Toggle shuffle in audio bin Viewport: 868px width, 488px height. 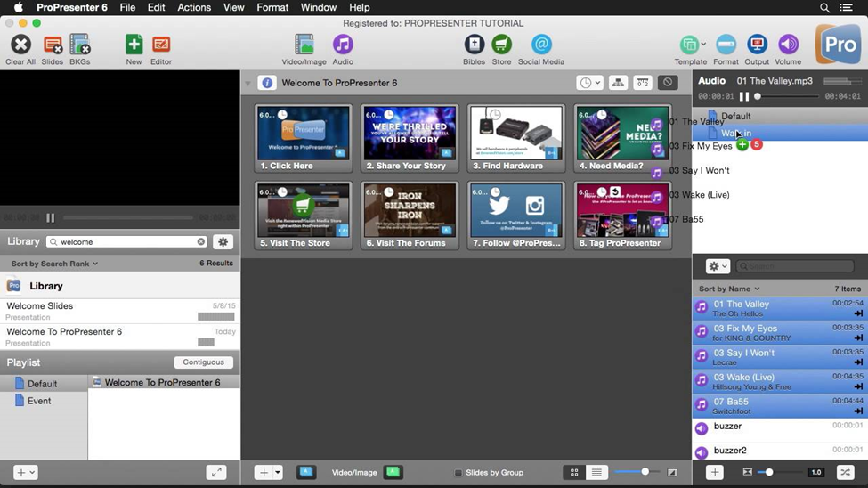click(845, 473)
